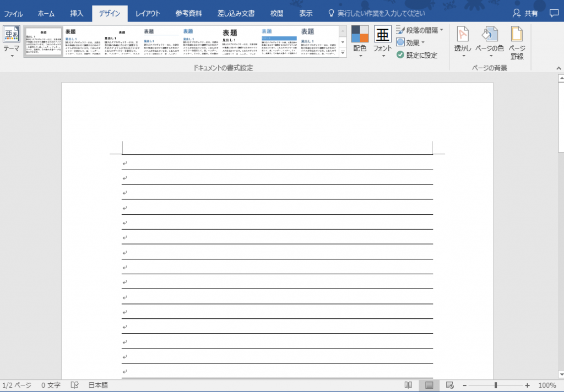Collapse the ribbon
Screen dimensions: 564x392
(558, 68)
